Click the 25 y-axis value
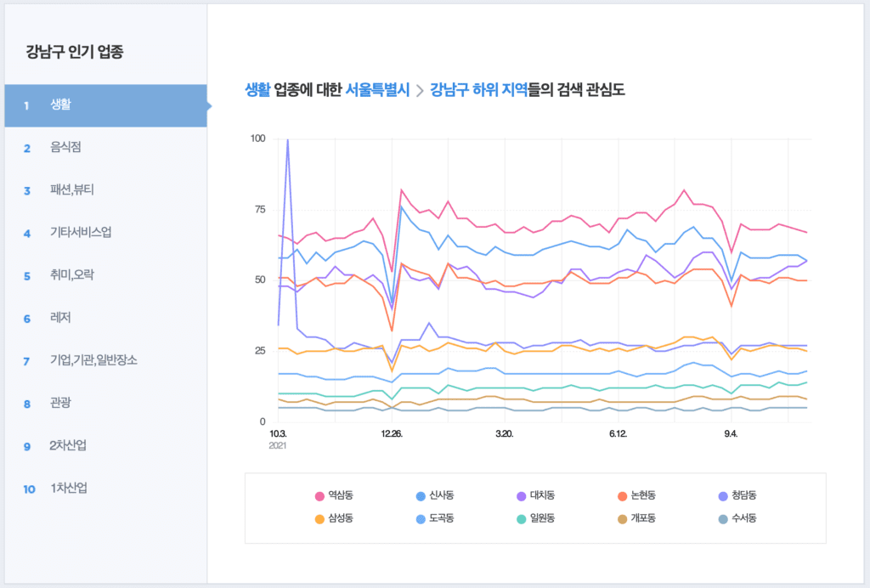Image resolution: width=870 pixels, height=588 pixels. point(260,351)
